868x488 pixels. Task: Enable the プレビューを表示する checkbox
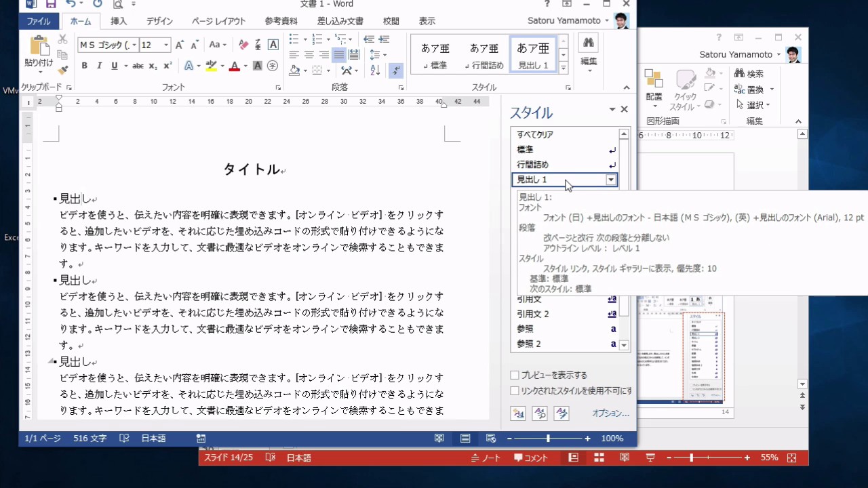click(515, 375)
